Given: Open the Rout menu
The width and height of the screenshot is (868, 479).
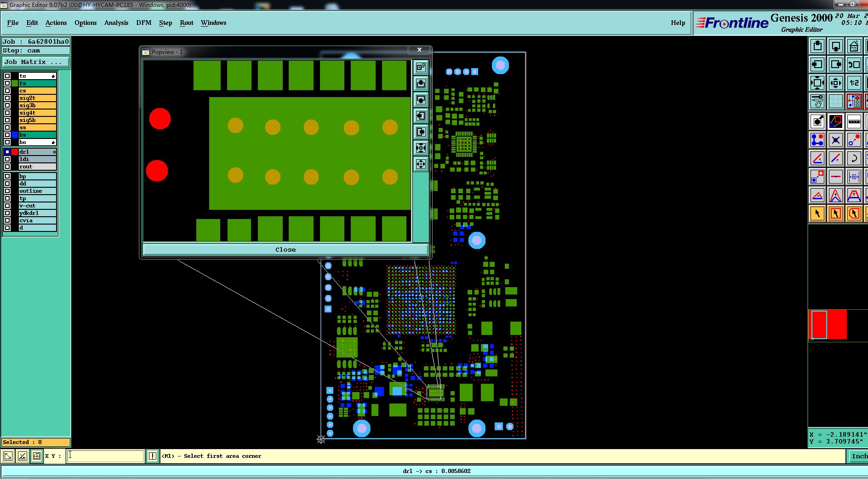Looking at the screenshot, I should [x=187, y=23].
